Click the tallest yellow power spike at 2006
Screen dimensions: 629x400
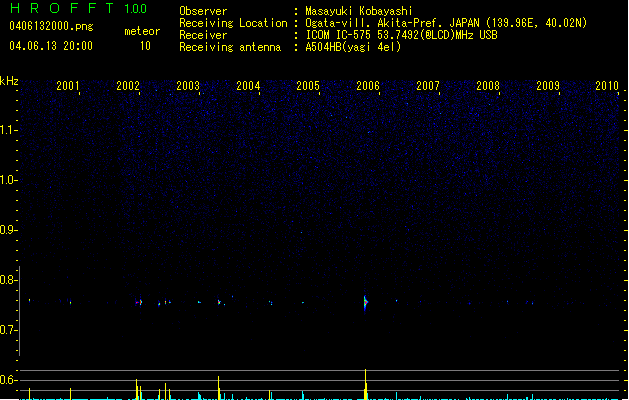[365, 384]
